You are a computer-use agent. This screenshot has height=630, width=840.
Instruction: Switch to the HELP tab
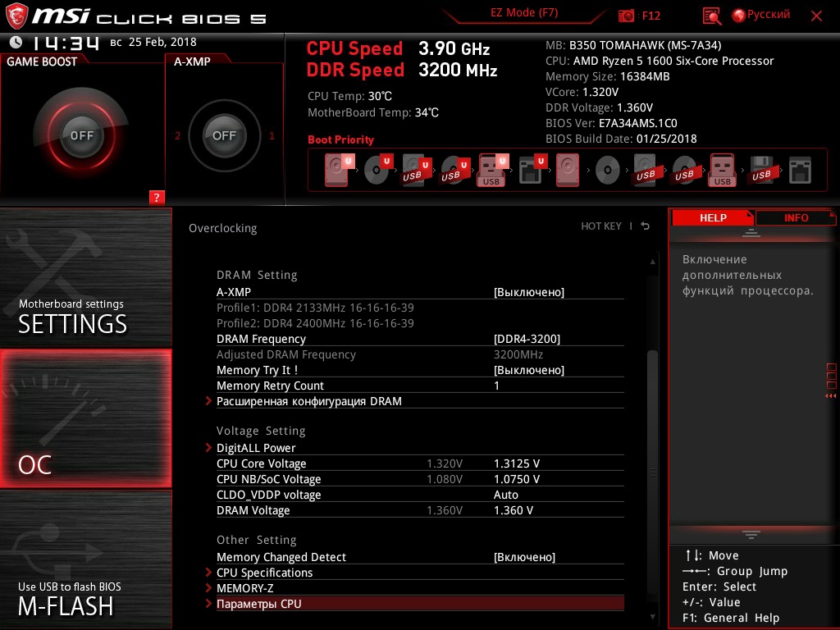point(713,217)
